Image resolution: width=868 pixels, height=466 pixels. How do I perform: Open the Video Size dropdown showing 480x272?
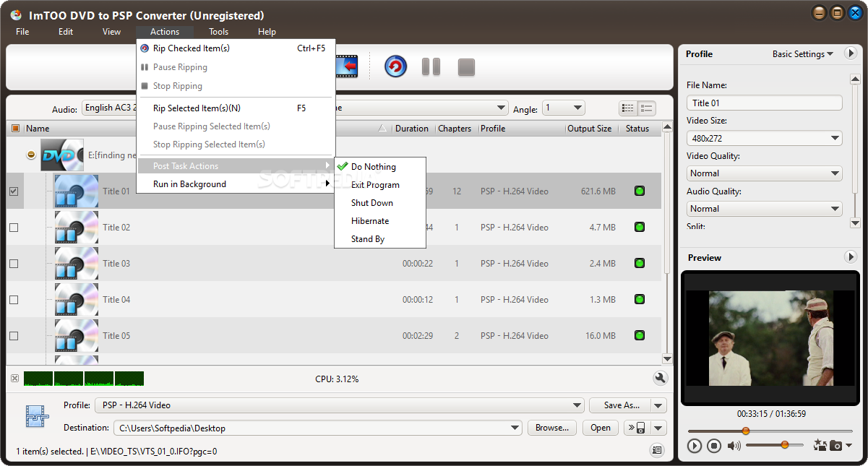click(764, 138)
